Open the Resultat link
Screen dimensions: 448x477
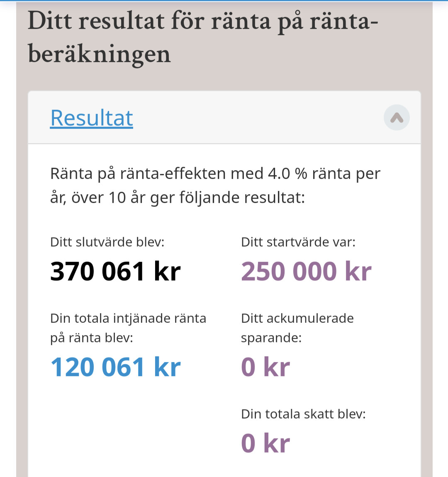click(91, 118)
